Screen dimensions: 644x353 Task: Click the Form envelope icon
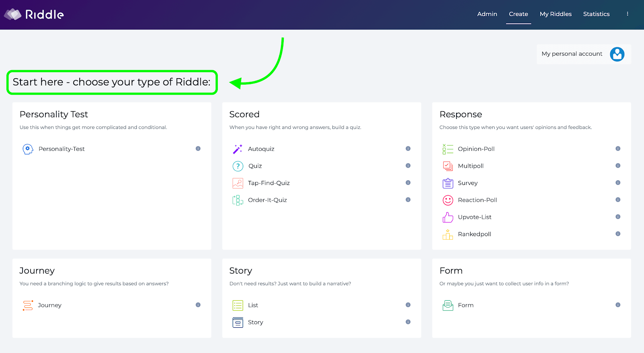pyautogui.click(x=448, y=305)
